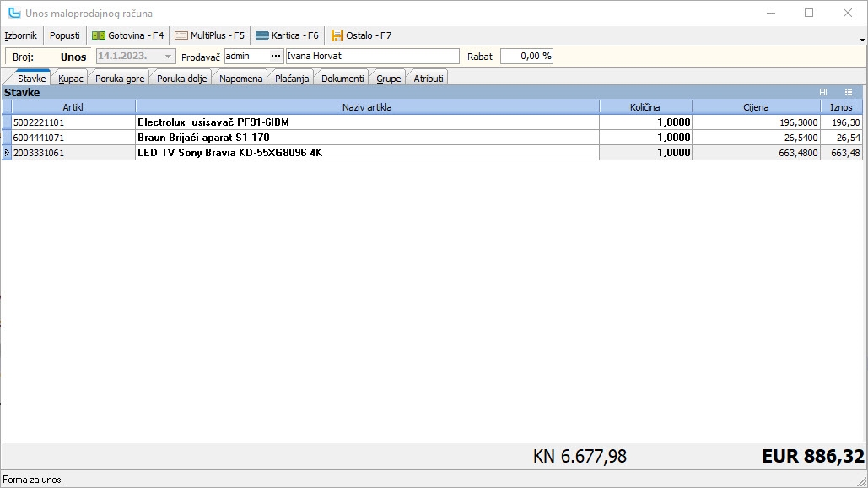Choose Gotovina cash payment option
868x488 pixels.
point(128,35)
